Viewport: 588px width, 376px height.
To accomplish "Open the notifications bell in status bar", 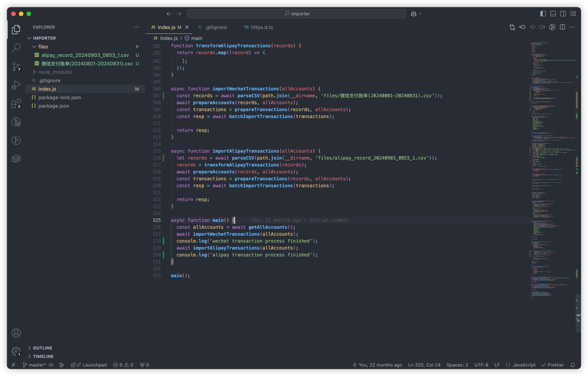I will (573, 365).
